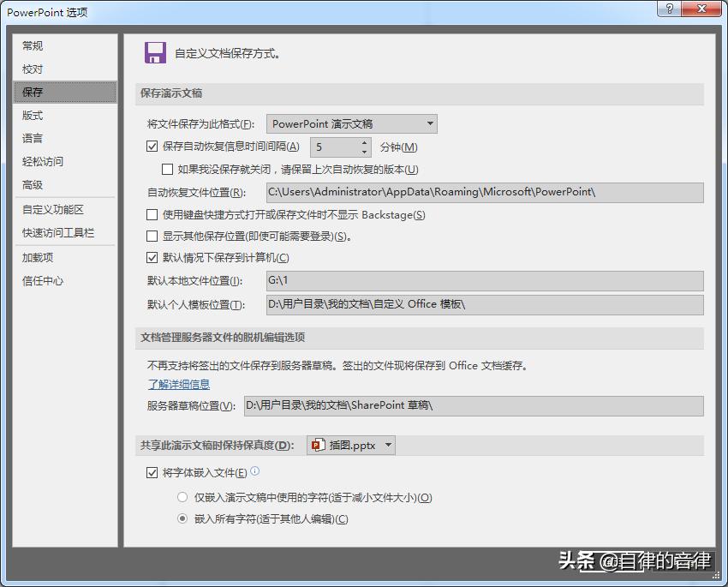The width and height of the screenshot is (728, 587).
Task: Select 仅嵌入演示文稿中使用的字符 radio option
Action: [x=182, y=497]
